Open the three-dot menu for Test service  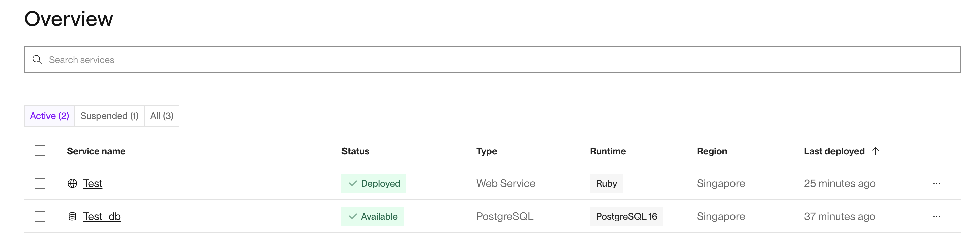coord(936,183)
